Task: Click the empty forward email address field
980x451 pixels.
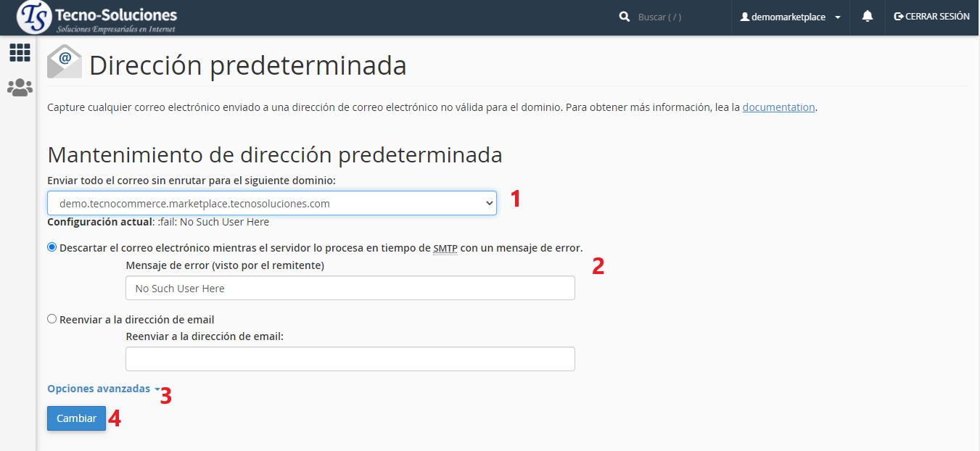Action: (x=350, y=359)
